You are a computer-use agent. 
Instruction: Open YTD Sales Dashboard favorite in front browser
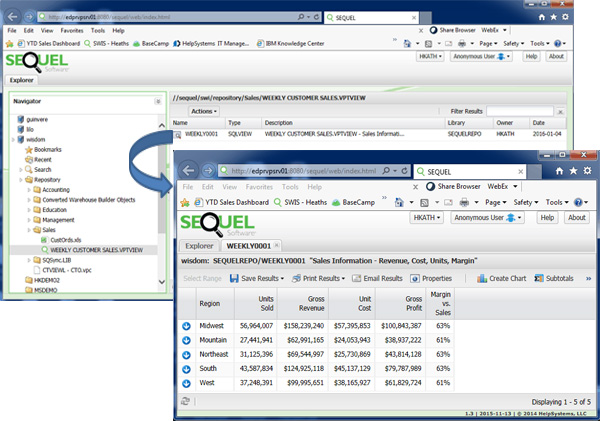[x=232, y=202]
